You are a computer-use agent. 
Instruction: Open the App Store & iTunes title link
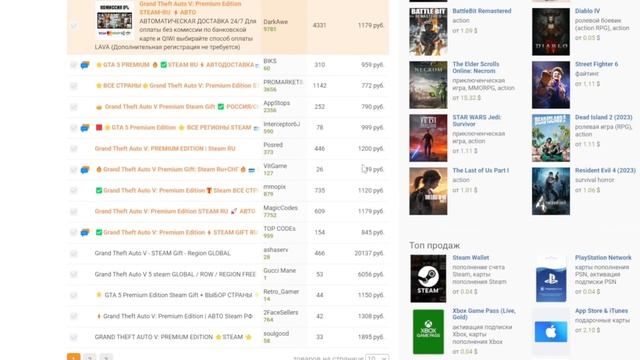coord(601,311)
